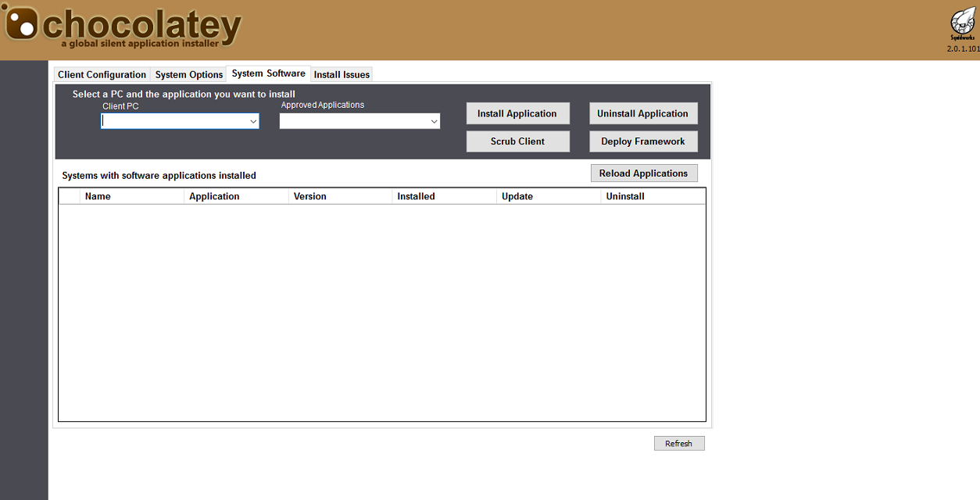Click the Chocolatey logo in the header
The image size is (980, 500).
coord(123,28)
